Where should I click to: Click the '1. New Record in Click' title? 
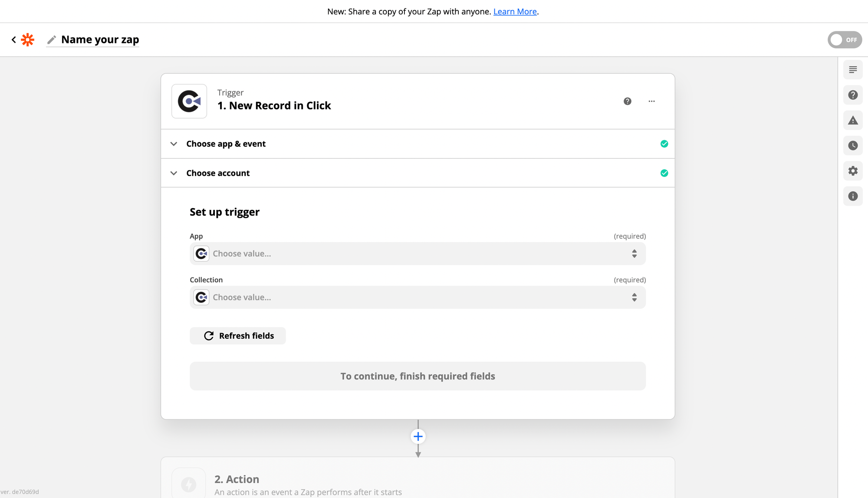(274, 106)
